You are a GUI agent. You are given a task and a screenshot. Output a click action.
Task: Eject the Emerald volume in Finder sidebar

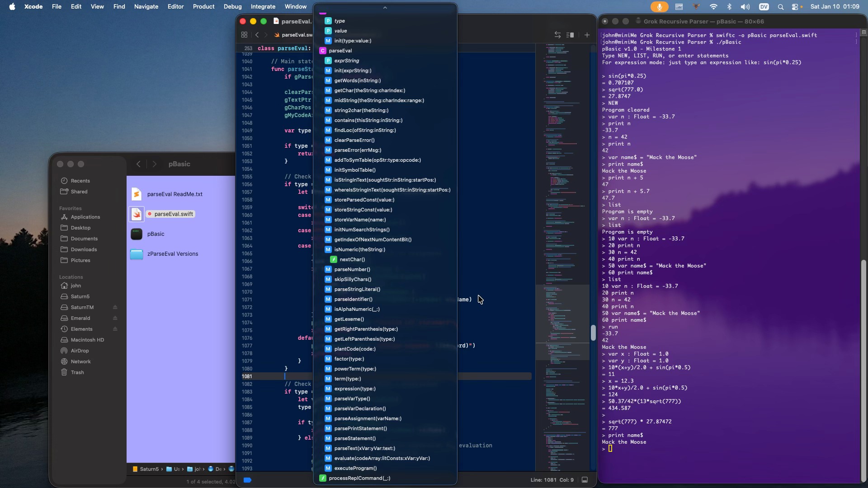click(115, 318)
